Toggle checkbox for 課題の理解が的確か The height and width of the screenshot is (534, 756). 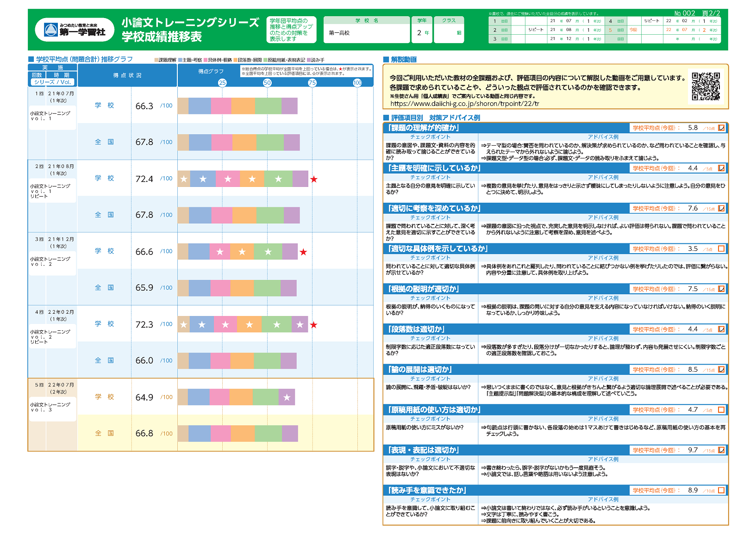[721, 128]
